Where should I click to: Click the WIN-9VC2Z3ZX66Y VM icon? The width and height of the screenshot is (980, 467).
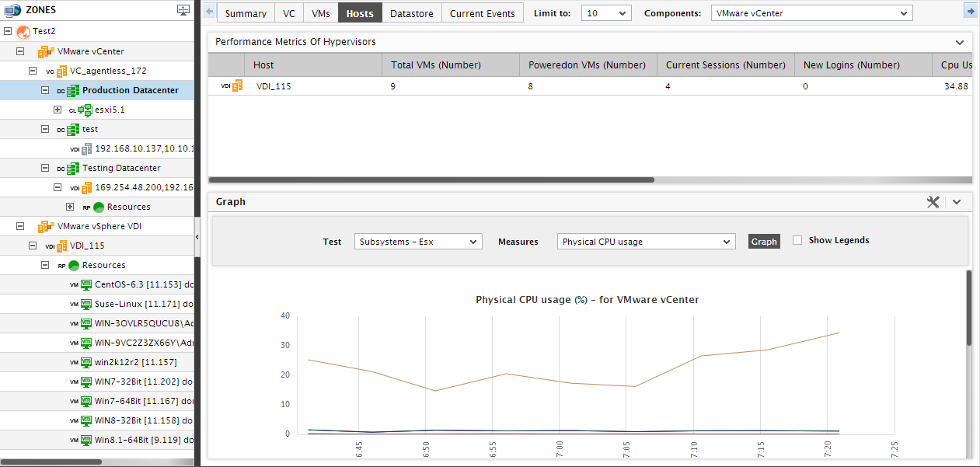click(x=86, y=343)
